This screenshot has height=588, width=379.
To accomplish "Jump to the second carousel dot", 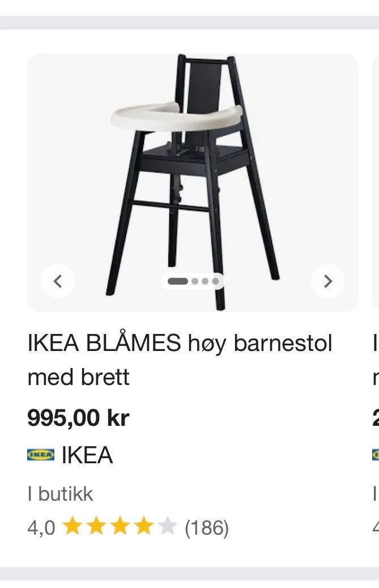I will point(195,281).
